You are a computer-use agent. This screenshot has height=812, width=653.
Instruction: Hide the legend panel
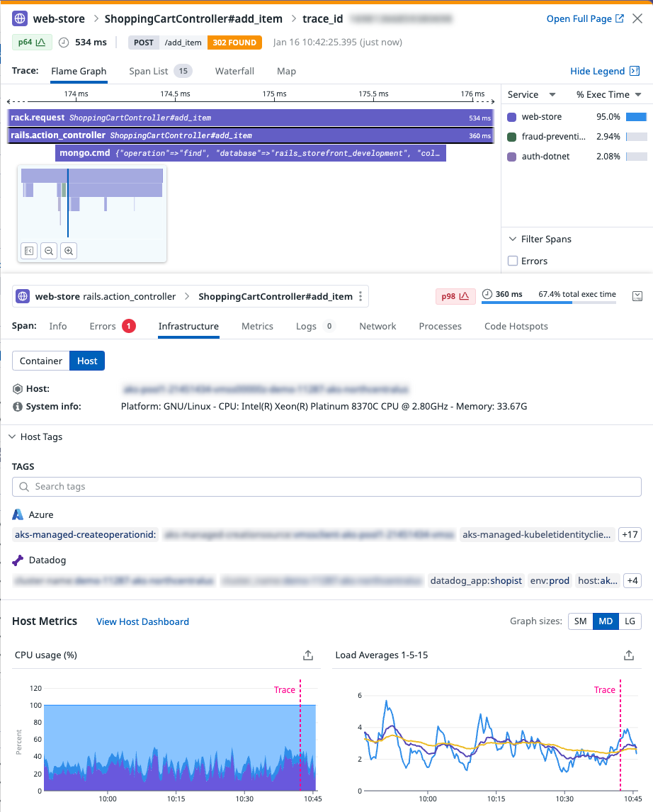tap(605, 71)
